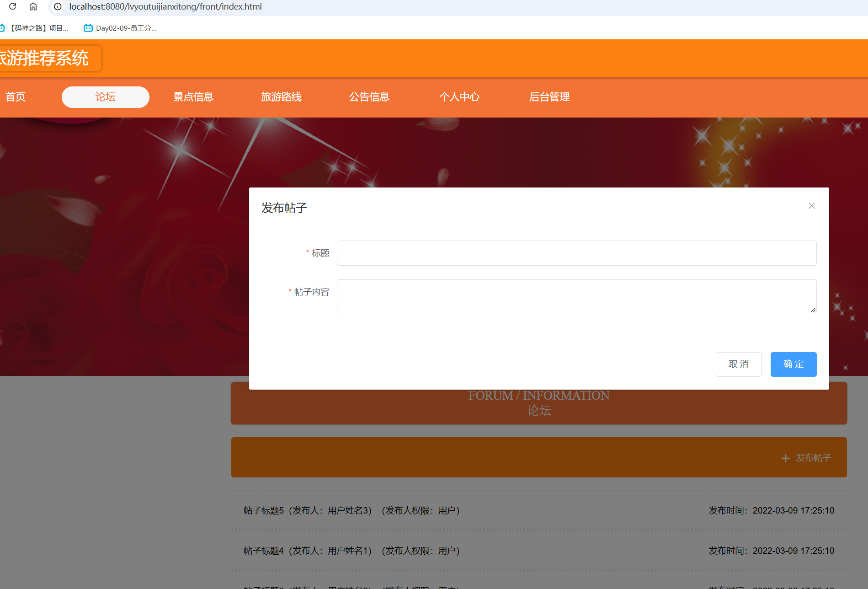Open the 景点信息 menu item
This screenshot has height=589, width=868.
coord(193,97)
